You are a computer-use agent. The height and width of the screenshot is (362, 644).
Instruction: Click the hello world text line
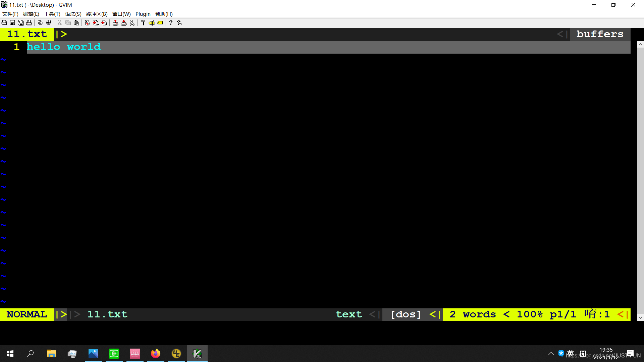(64, 47)
